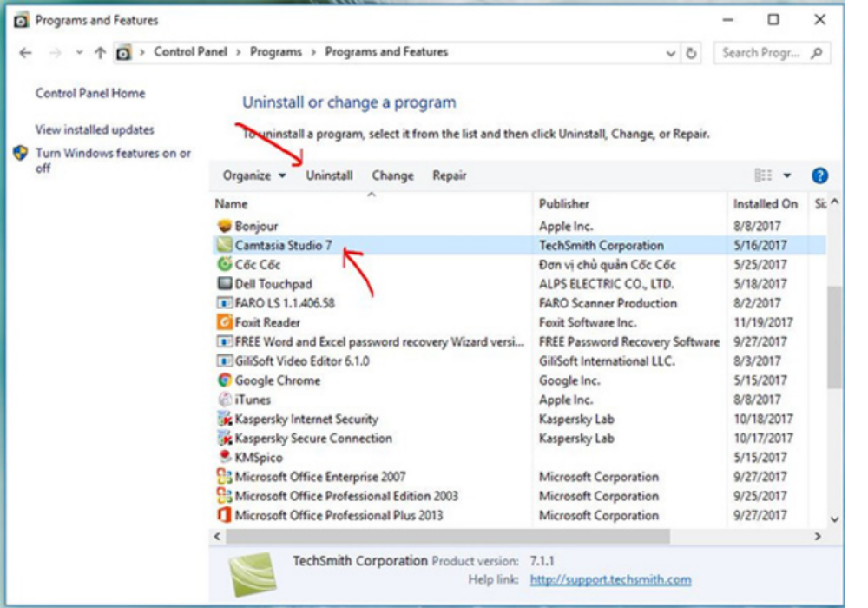This screenshot has height=608, width=868.
Task: Open Control Panel Home link
Action: (90, 93)
